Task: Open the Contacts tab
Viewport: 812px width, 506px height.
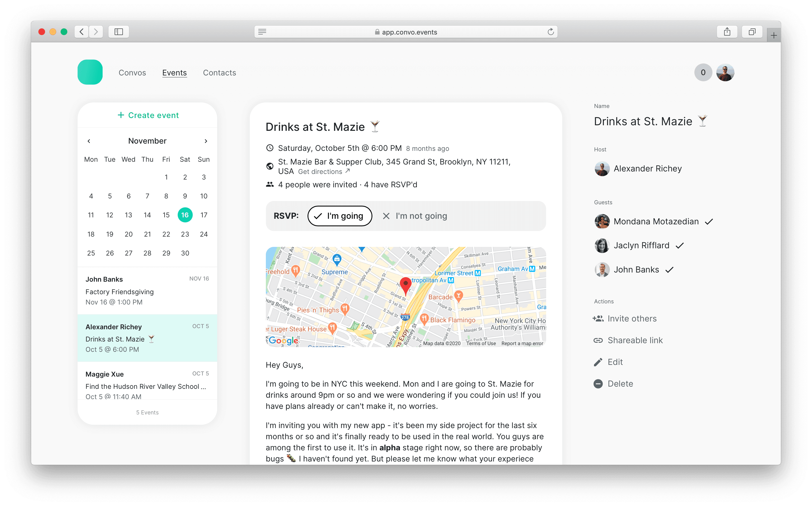Action: pyautogui.click(x=219, y=73)
